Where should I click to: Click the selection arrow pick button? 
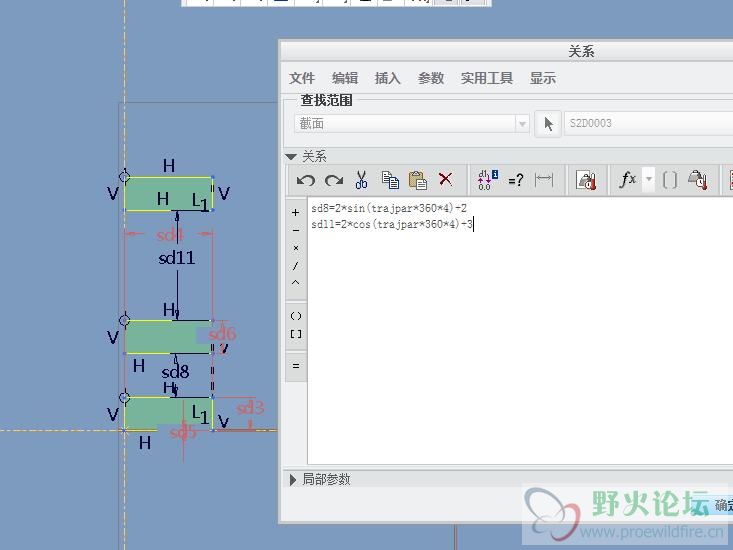[548, 124]
